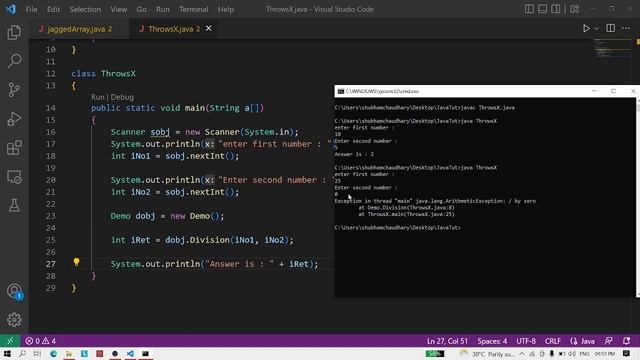Open the Customize Layout control
The image size is (640, 360).
coord(575,9)
